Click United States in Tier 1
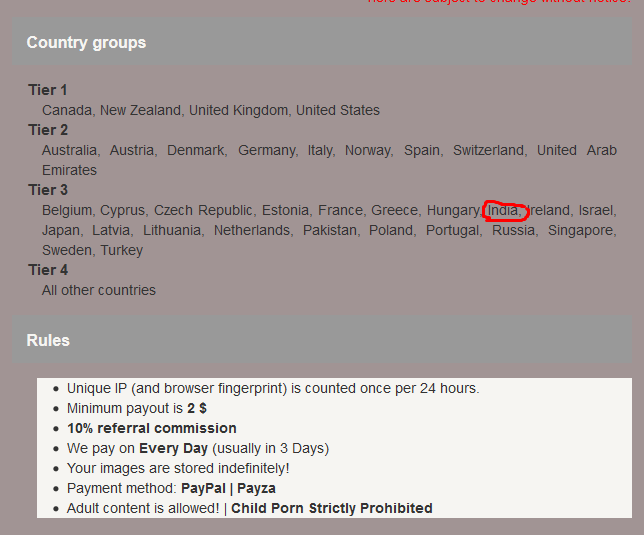 [x=338, y=110]
